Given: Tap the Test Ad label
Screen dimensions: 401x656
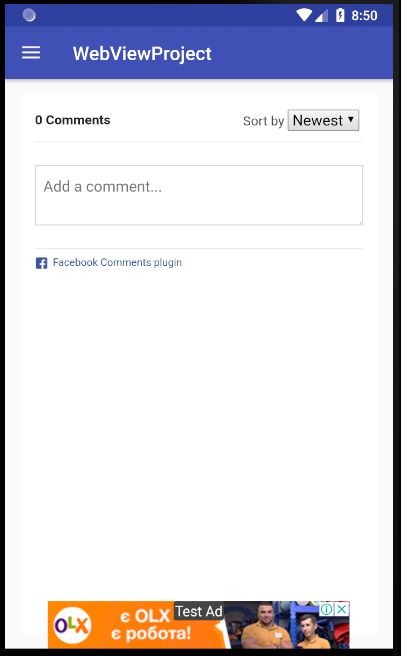Looking at the screenshot, I should click(x=199, y=611).
